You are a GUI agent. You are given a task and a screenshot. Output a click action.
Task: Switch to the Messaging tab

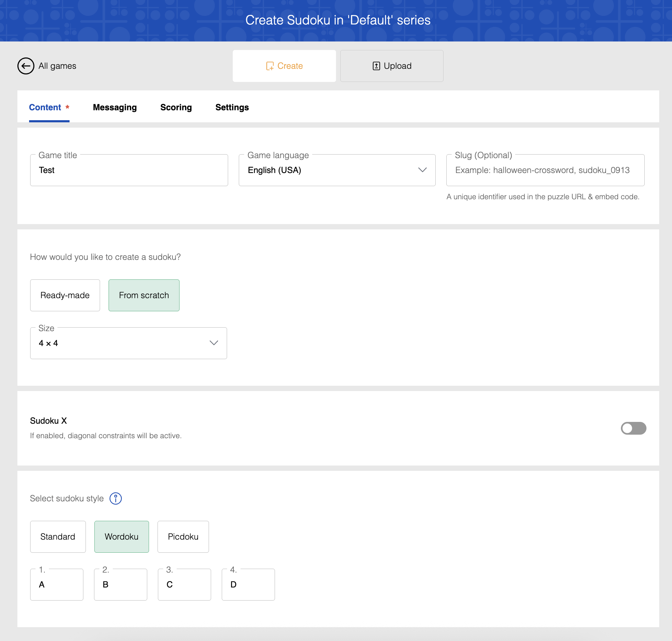[x=115, y=107]
